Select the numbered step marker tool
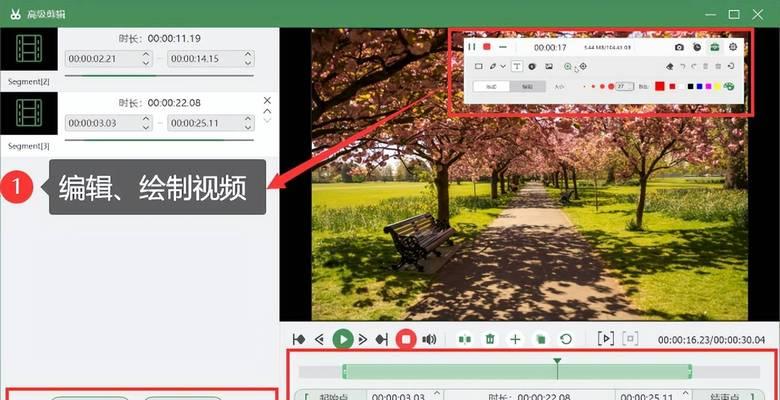 [532, 66]
